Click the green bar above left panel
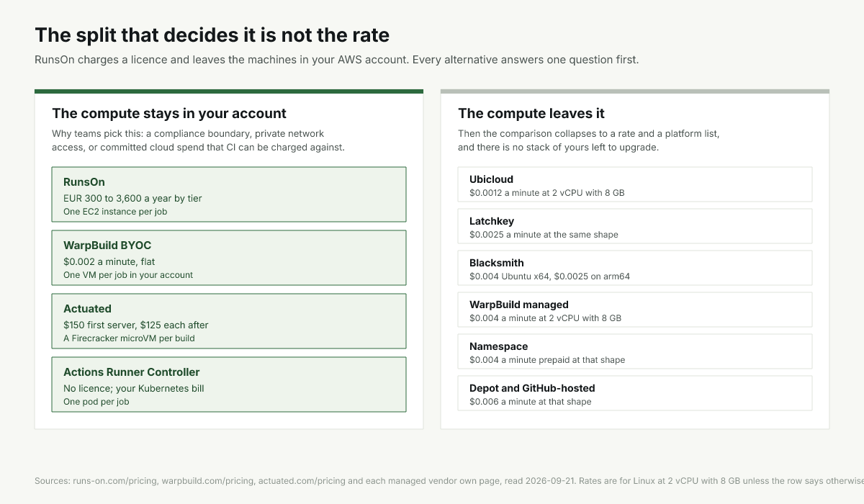864x504 pixels. point(229,91)
